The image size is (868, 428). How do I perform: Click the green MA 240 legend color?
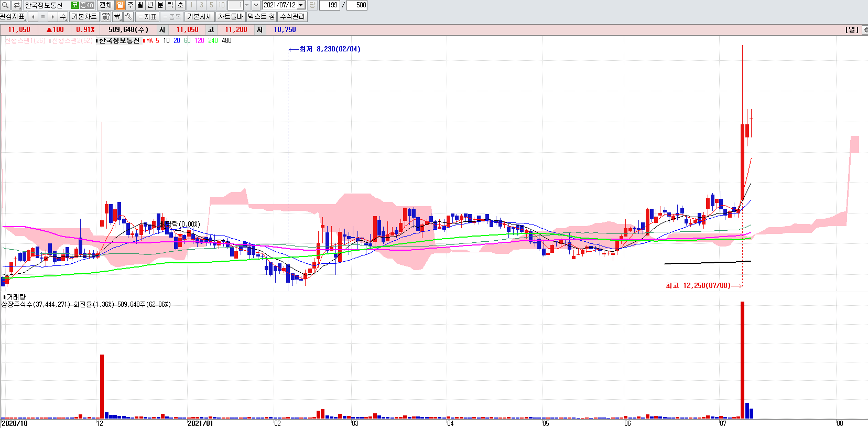pos(213,40)
